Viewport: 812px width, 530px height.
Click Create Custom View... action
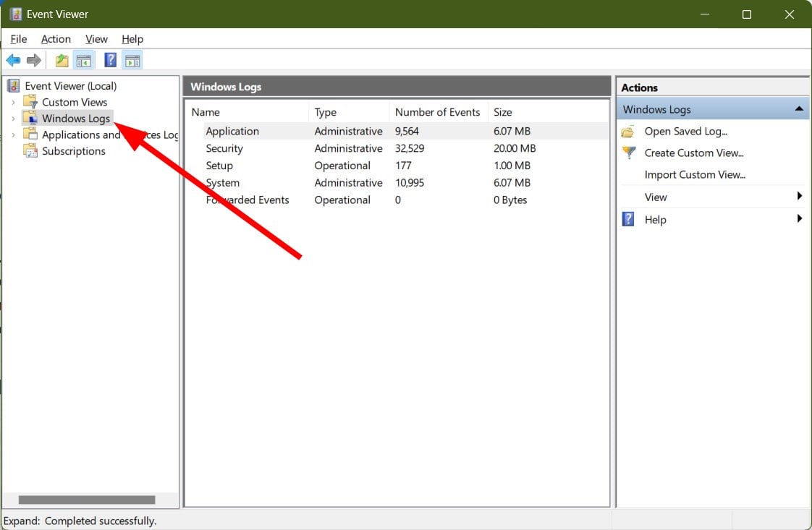point(694,153)
